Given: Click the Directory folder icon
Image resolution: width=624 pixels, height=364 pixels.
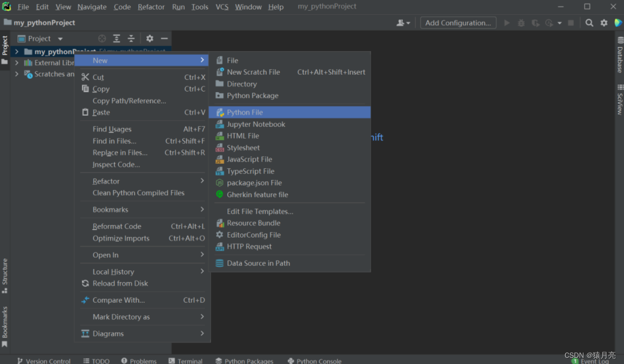Looking at the screenshot, I should [x=220, y=83].
